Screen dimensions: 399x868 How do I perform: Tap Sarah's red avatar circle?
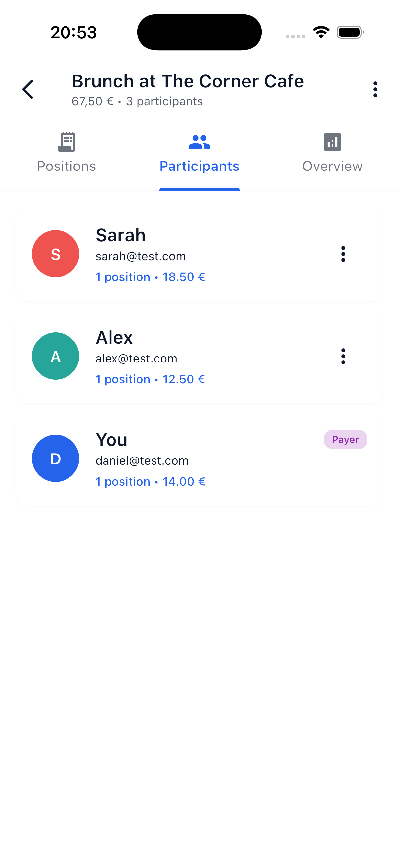(55, 254)
